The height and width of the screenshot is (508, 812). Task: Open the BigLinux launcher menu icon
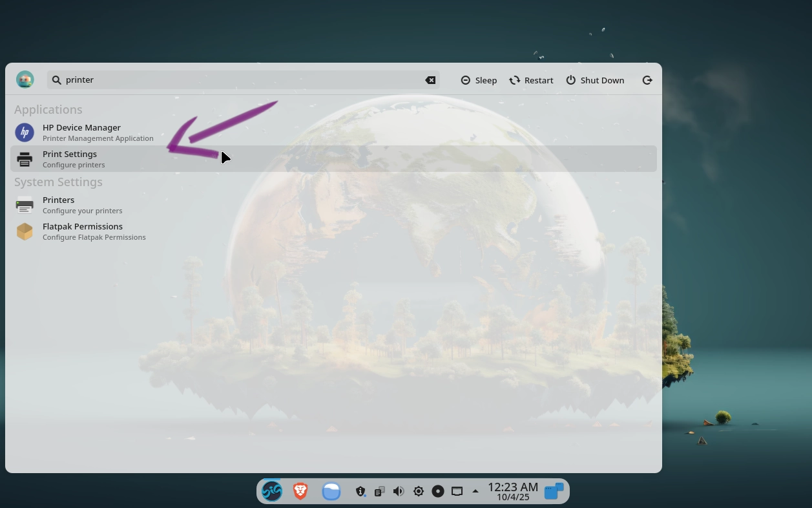272,491
